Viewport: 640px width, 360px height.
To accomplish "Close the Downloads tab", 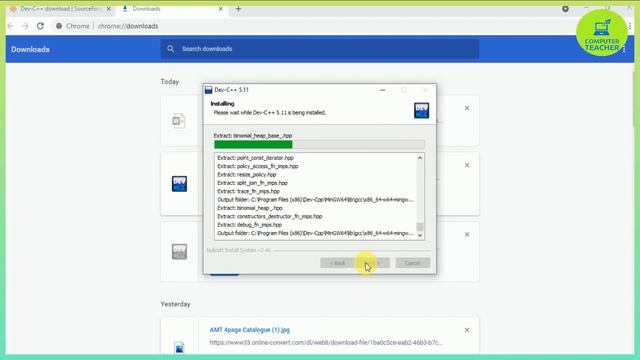I will (x=220, y=9).
